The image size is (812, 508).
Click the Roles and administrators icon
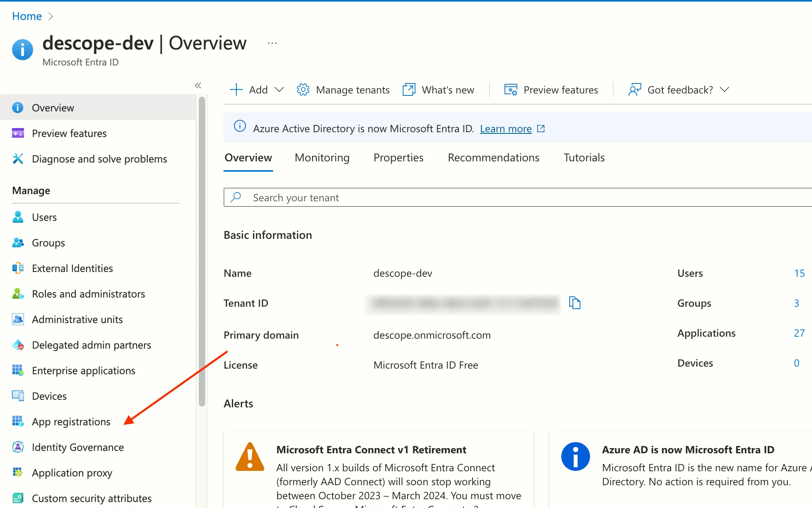click(x=17, y=293)
